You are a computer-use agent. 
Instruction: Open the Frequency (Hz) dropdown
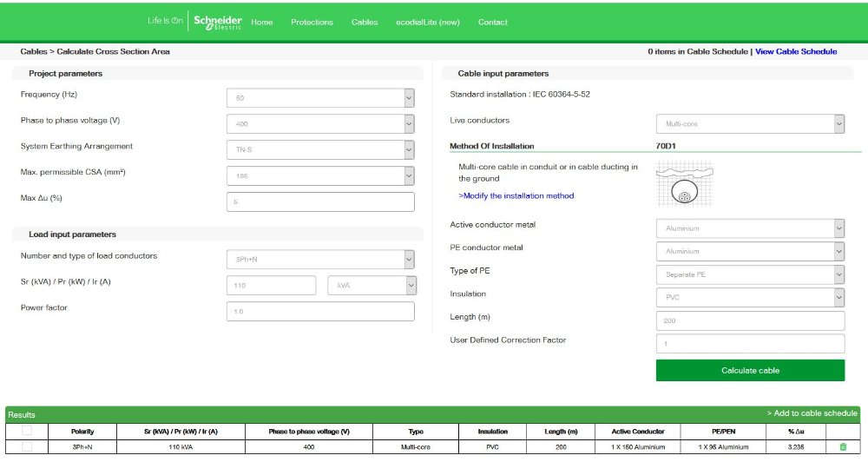point(320,98)
